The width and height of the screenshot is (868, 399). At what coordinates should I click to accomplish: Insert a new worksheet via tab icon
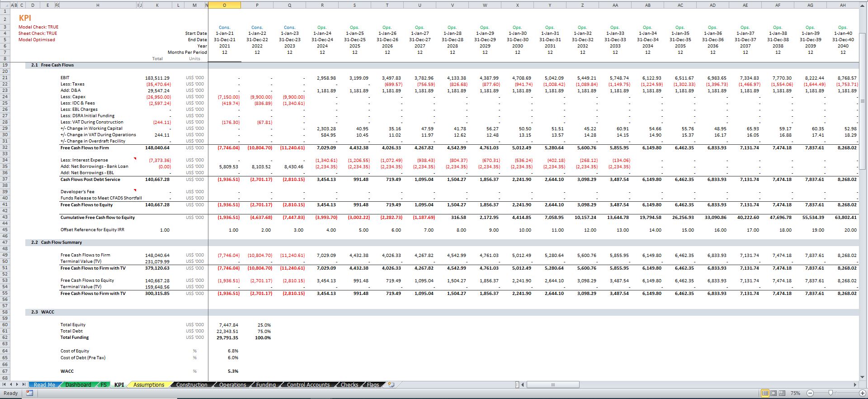coord(391,385)
